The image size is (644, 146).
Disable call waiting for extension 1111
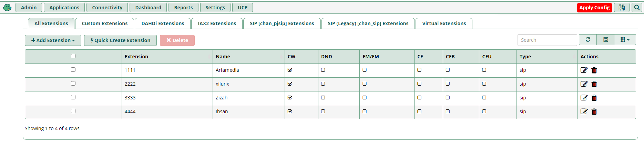tap(290, 70)
